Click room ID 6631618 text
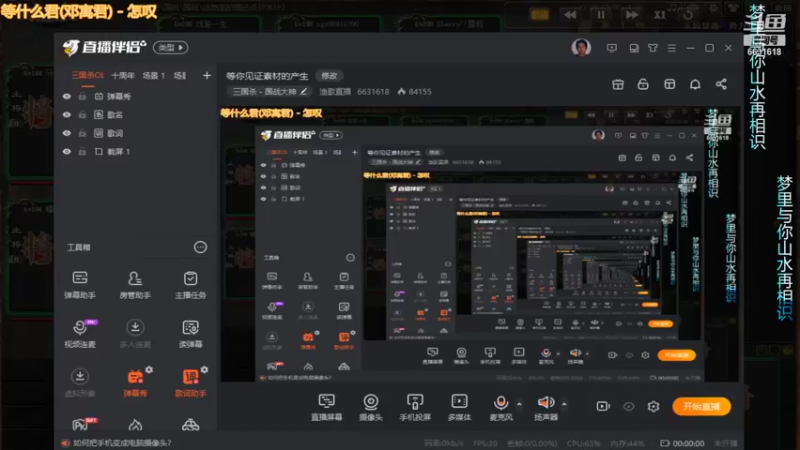The width and height of the screenshot is (800, 450). click(373, 92)
